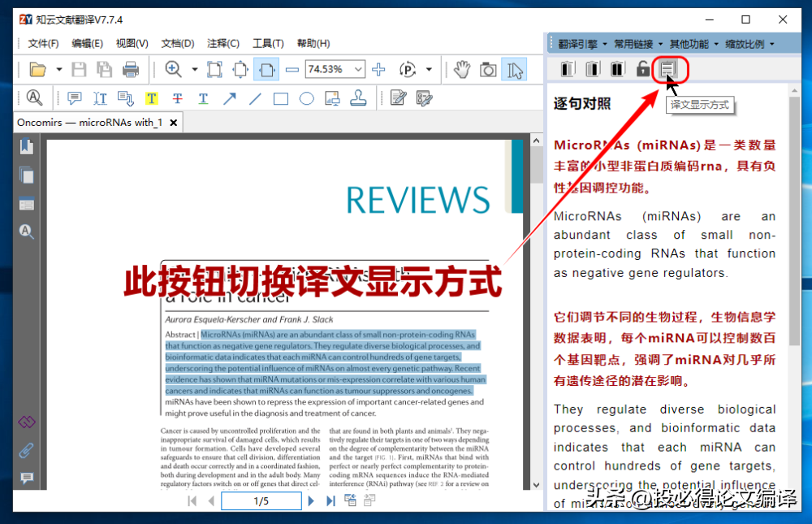Screen dimensions: 812x524
Task: Add a sticky note comment
Action: (x=75, y=98)
